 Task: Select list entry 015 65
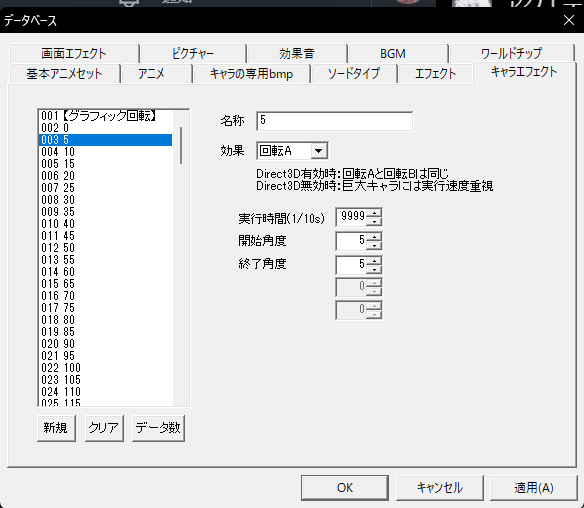click(105, 283)
